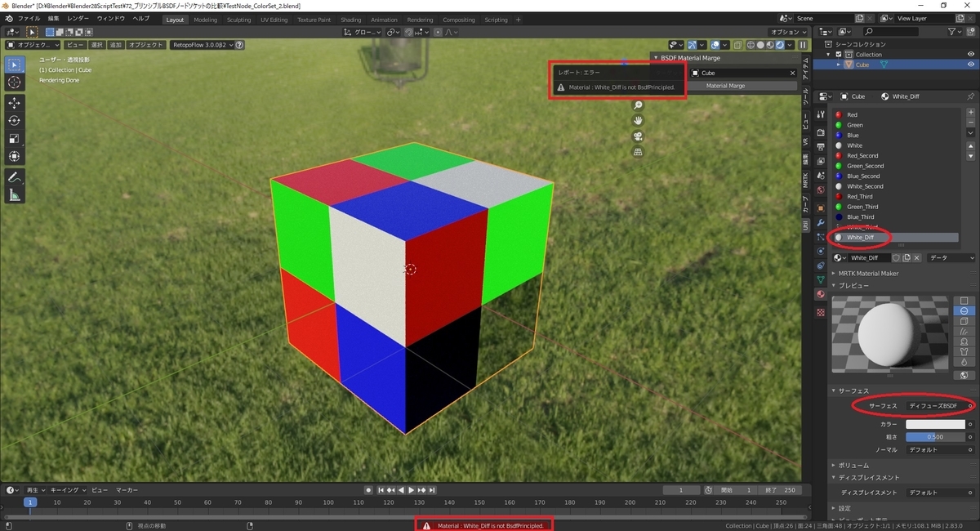
Task: Switch to UV Editing workspace tab
Action: point(274,20)
